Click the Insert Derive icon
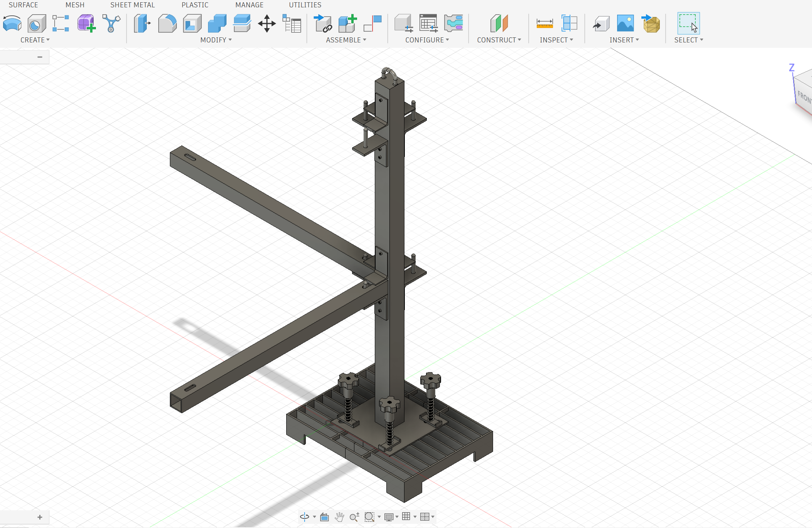Viewport: 812px width, 528px height. [x=601, y=24]
